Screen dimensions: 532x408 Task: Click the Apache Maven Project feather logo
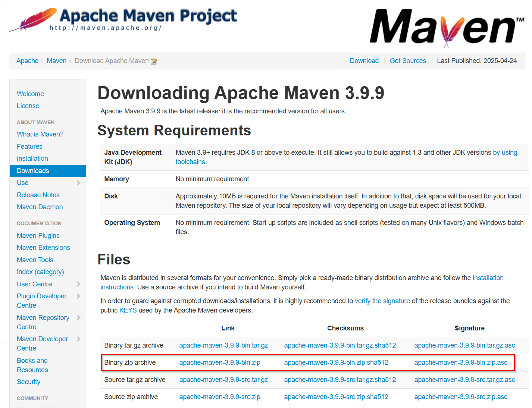(x=123, y=19)
